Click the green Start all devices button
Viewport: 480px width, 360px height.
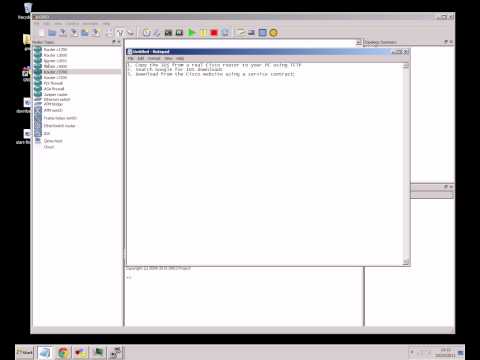(191, 33)
